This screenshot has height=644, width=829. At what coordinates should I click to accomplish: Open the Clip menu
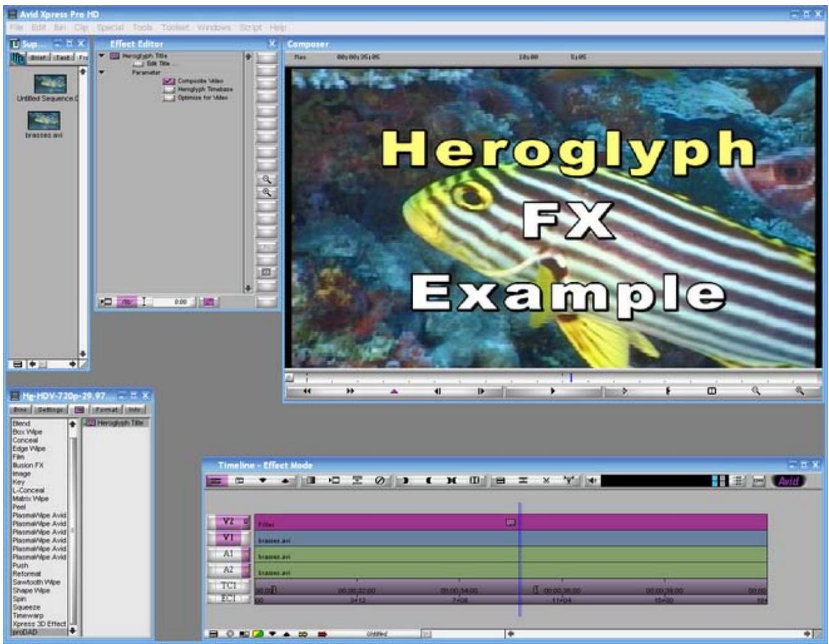tap(81, 28)
